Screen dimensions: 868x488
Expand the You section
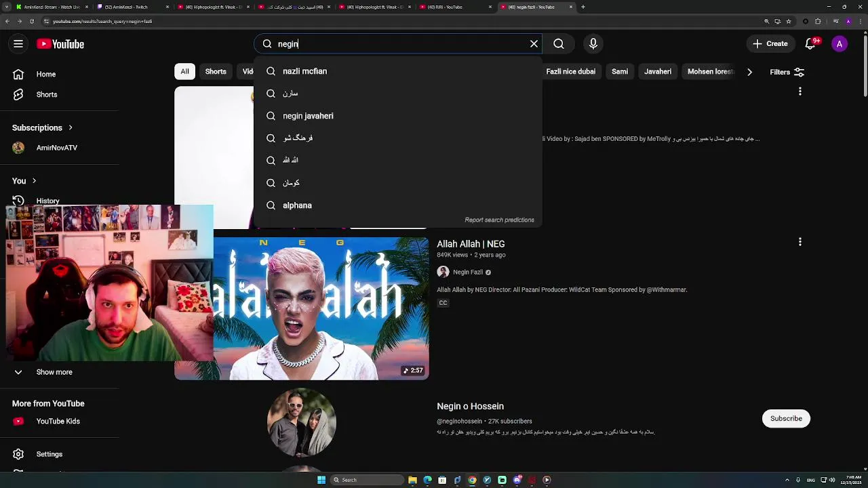[x=24, y=181]
